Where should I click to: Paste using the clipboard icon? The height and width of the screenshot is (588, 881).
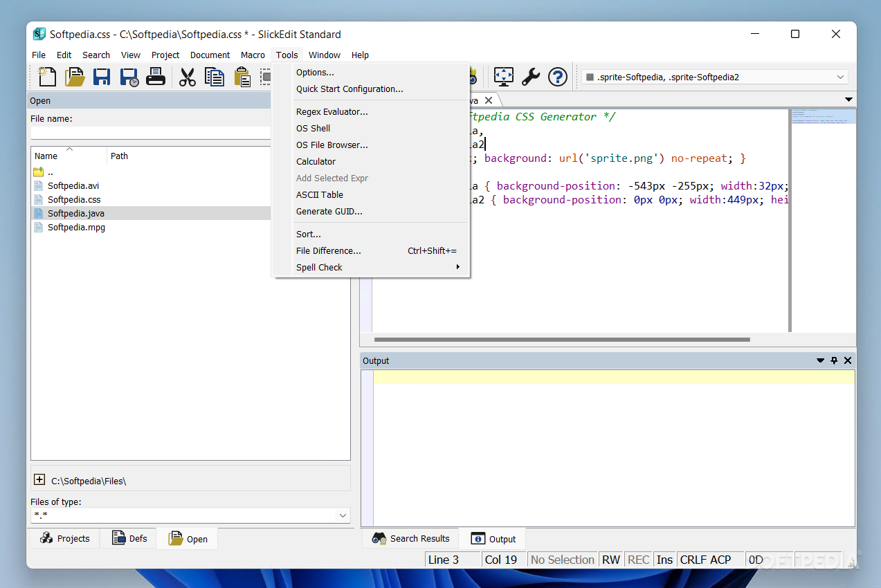point(242,76)
